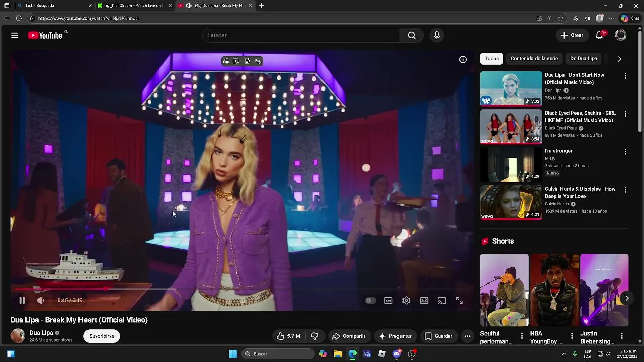Like the video with 5.7 M

[x=288, y=336]
